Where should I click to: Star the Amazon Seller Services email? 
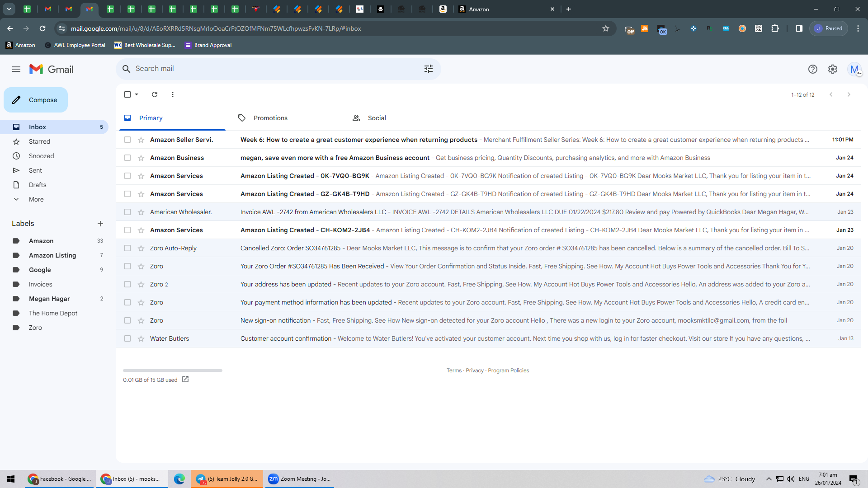tap(141, 140)
